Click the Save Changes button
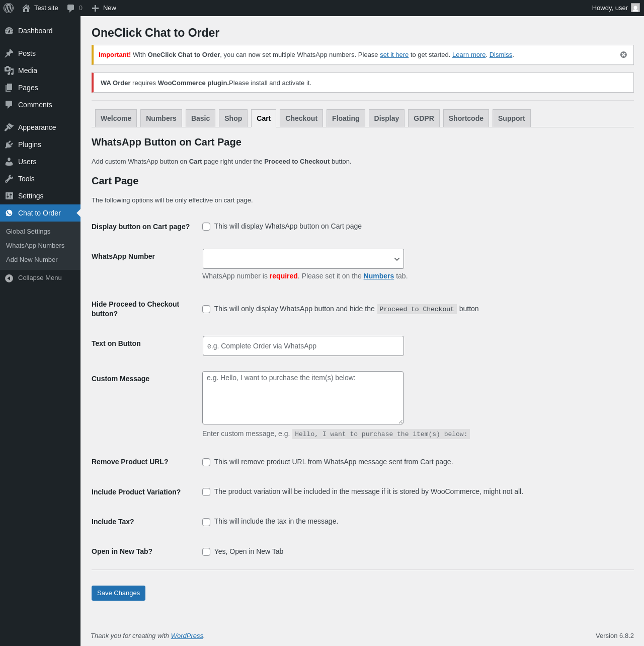 118,593
